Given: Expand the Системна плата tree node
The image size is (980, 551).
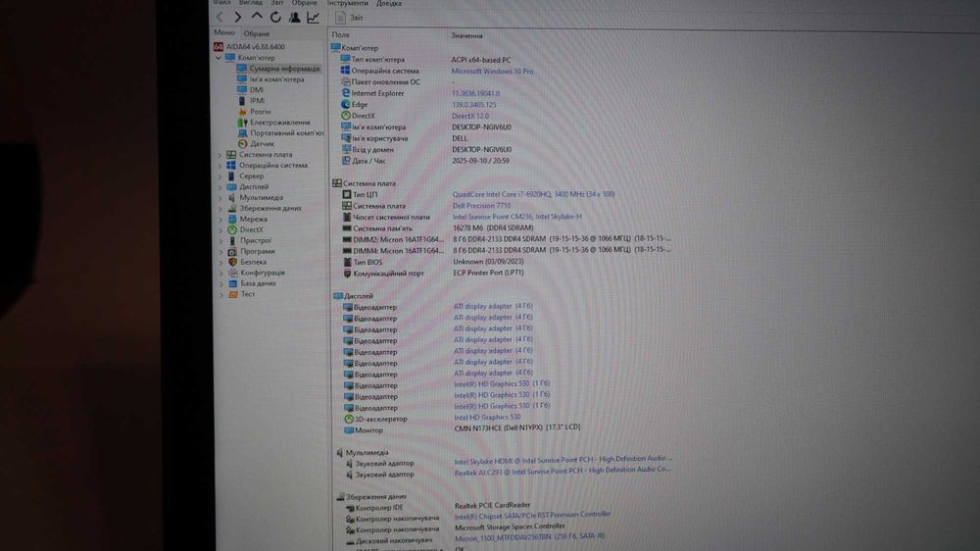Looking at the screenshot, I should [x=220, y=155].
